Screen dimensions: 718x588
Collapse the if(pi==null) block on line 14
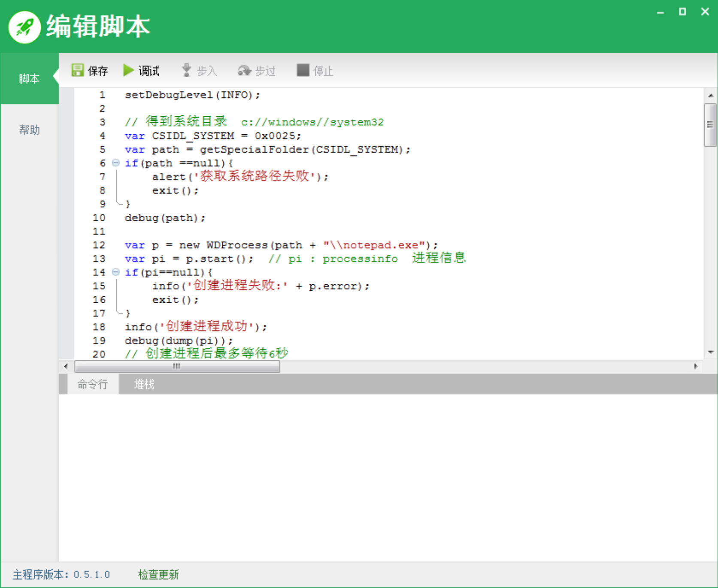115,272
